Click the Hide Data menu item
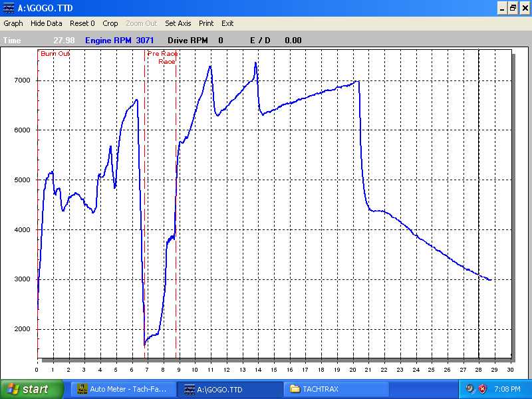 46,23
